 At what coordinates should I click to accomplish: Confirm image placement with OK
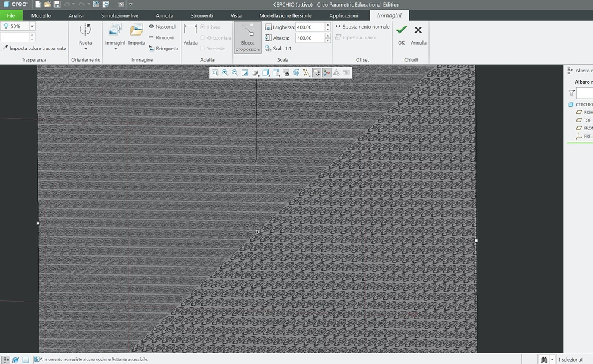(x=401, y=33)
